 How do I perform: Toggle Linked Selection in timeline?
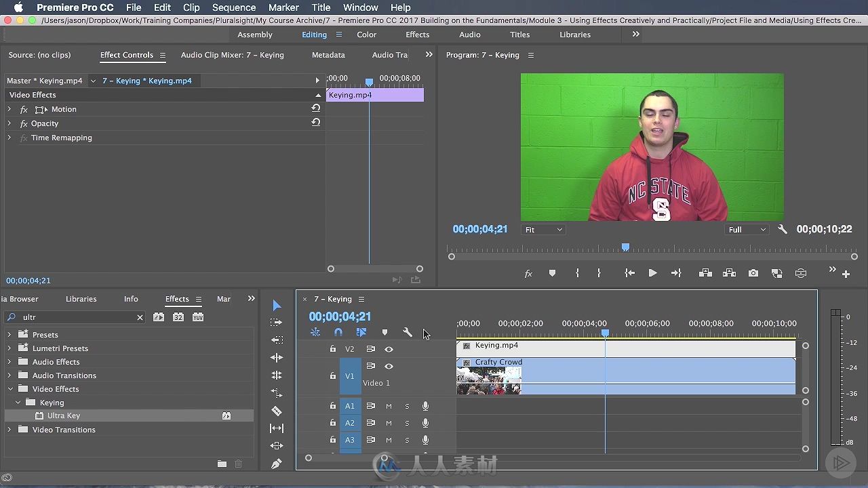pos(361,332)
